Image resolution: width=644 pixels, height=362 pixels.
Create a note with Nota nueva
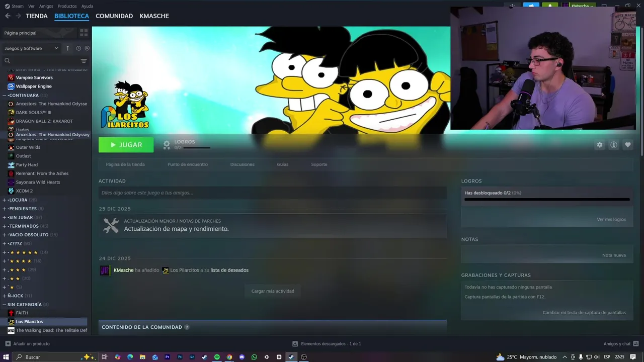tap(614, 255)
